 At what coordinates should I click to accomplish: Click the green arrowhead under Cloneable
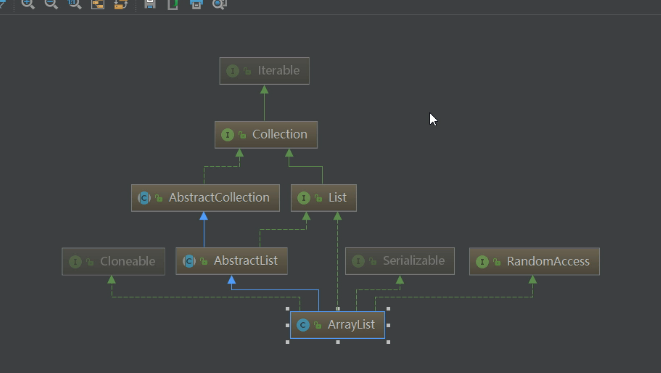tap(111, 280)
